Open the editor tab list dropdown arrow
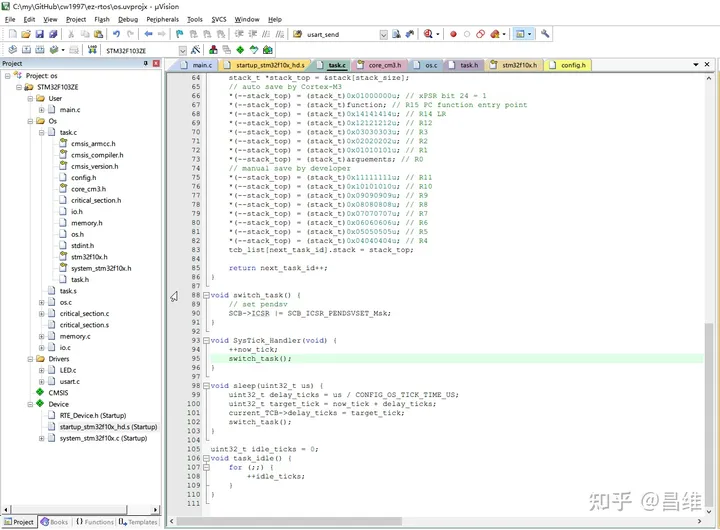This screenshot has width=720, height=530. [696, 65]
